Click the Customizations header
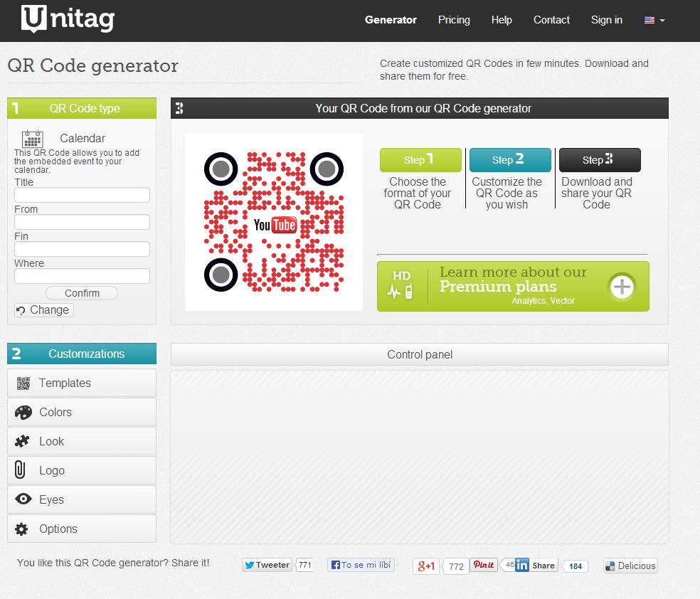The width and height of the screenshot is (700, 599). click(82, 354)
